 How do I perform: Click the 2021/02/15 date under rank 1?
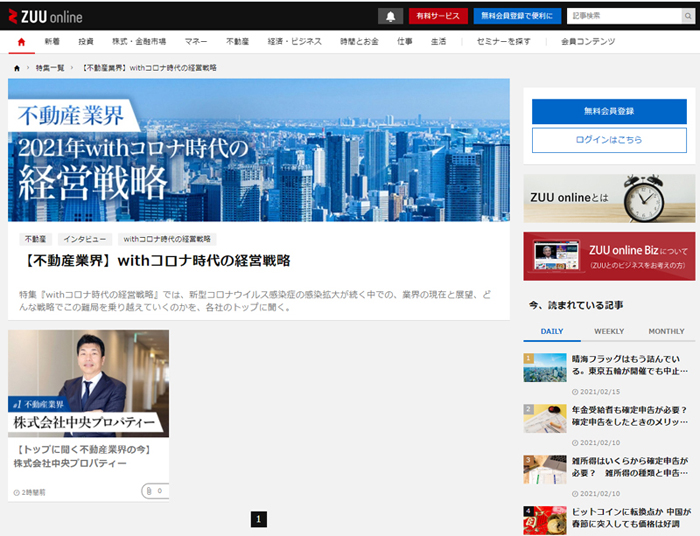[596, 392]
